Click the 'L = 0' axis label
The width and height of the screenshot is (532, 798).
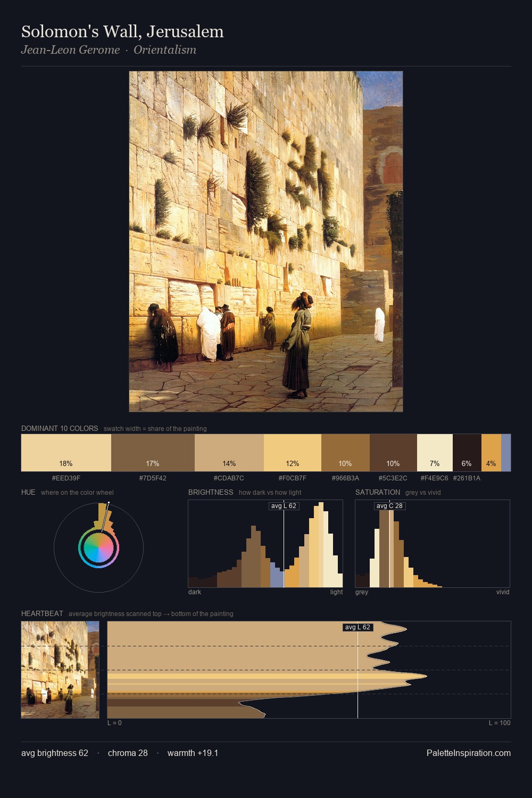(x=114, y=723)
